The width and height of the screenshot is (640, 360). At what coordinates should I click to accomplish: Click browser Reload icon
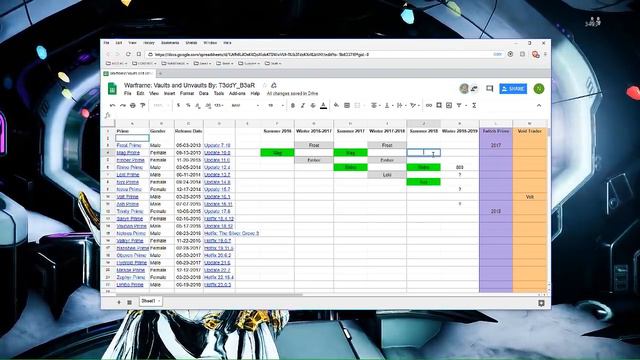click(128, 54)
